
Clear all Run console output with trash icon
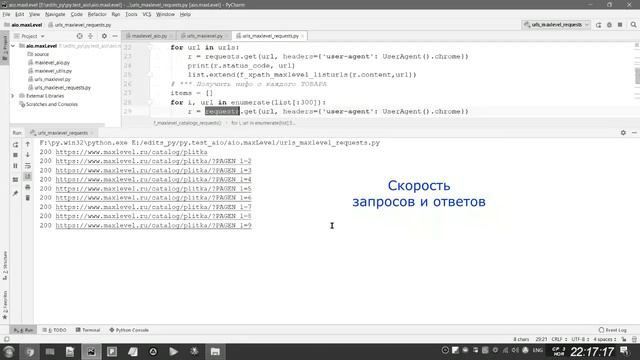(28, 198)
